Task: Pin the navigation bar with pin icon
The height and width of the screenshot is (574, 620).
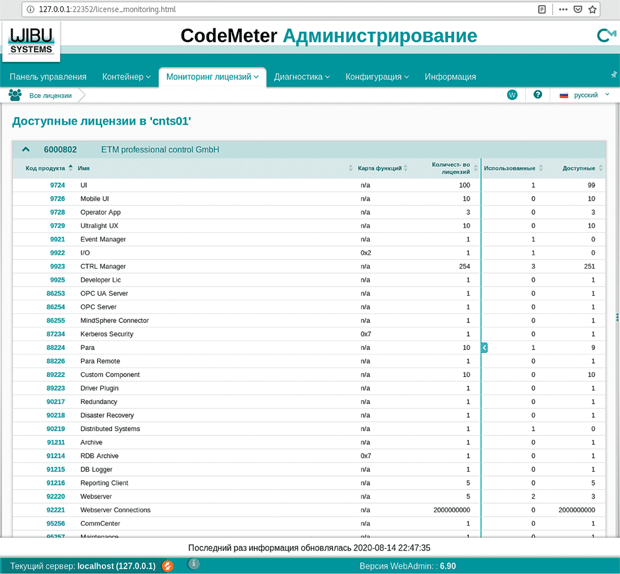Action: coord(613,74)
